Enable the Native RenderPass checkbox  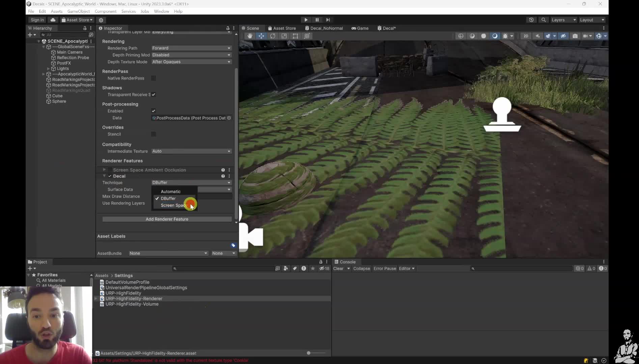(x=154, y=78)
